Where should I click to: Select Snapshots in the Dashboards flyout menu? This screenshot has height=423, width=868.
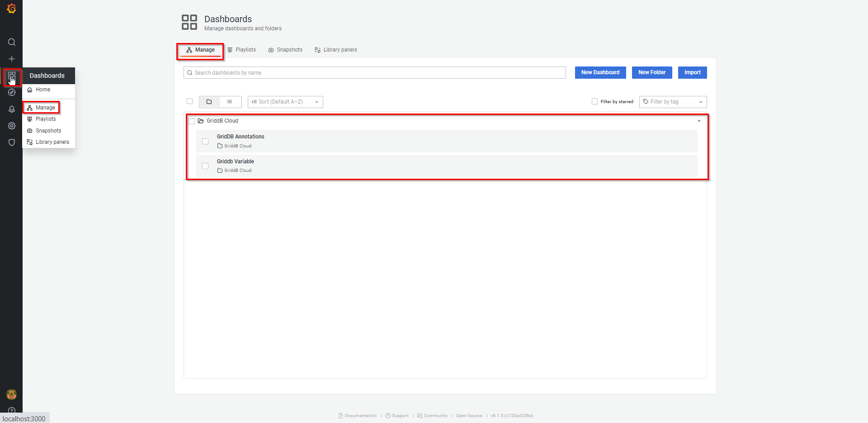pos(48,131)
